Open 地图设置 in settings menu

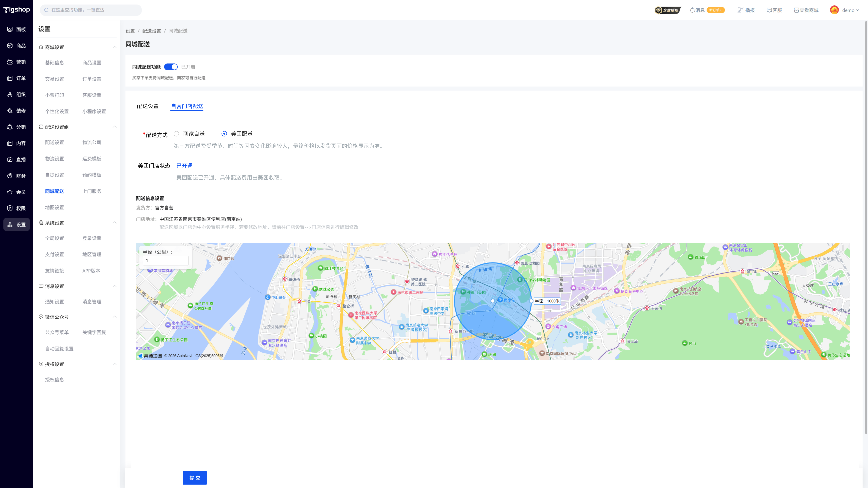tap(55, 207)
